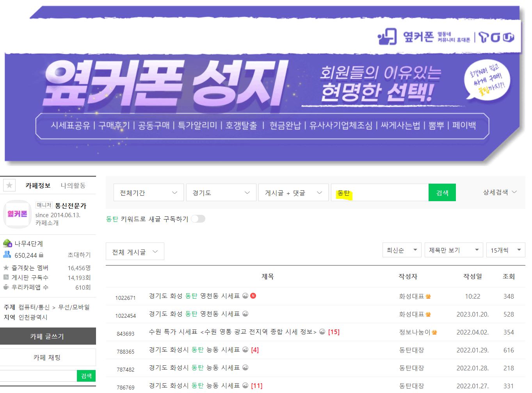Click 페이백 in the banner menu

464,126
